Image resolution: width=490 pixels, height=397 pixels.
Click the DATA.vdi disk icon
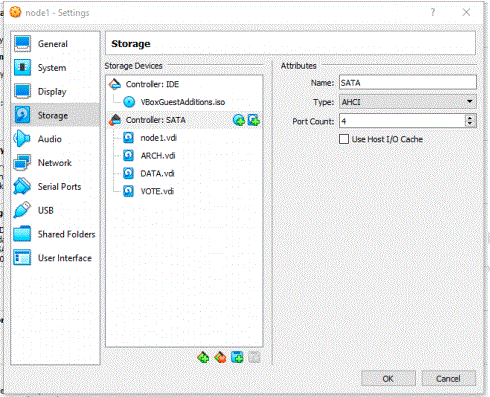point(128,173)
